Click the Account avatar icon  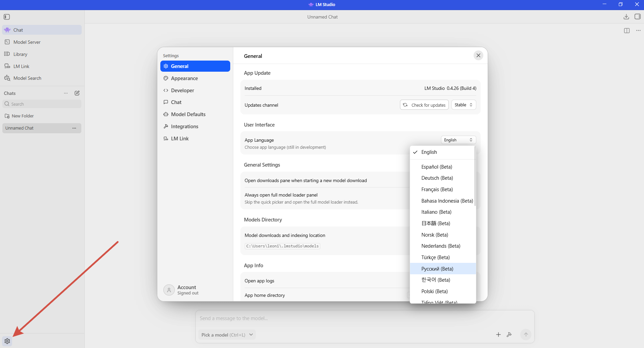coord(169,290)
